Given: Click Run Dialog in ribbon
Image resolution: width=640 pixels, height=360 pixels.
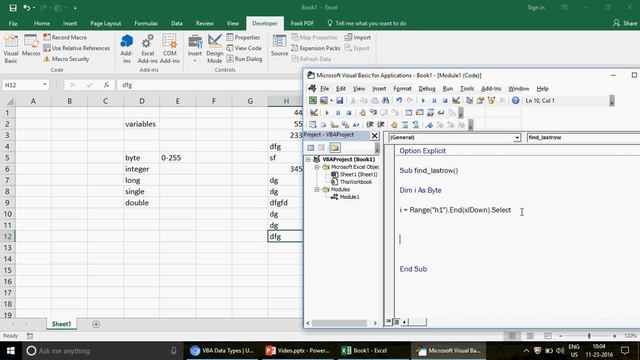Looking at the screenshot, I should click(x=244, y=59).
